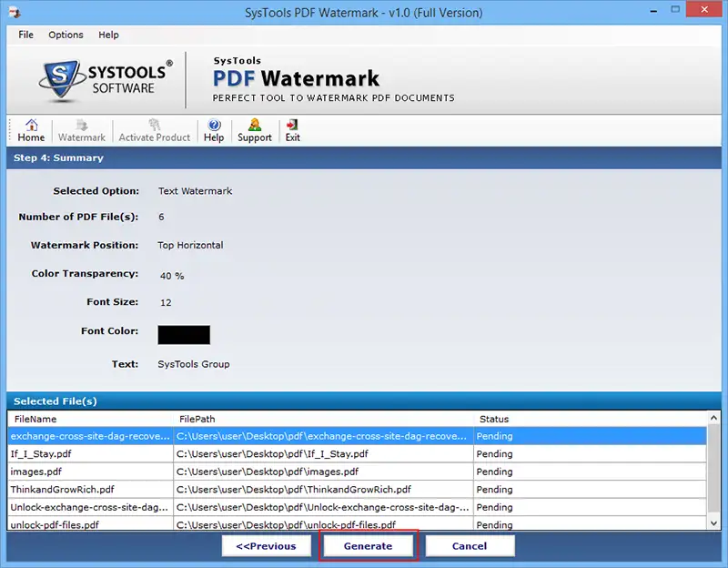Click the Support person icon

pyautogui.click(x=255, y=125)
